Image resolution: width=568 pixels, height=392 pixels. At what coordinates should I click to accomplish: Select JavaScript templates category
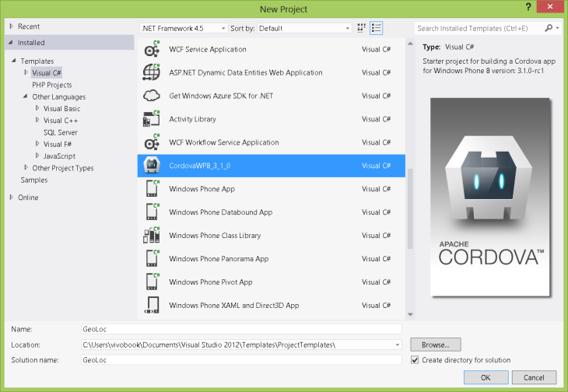click(x=59, y=156)
